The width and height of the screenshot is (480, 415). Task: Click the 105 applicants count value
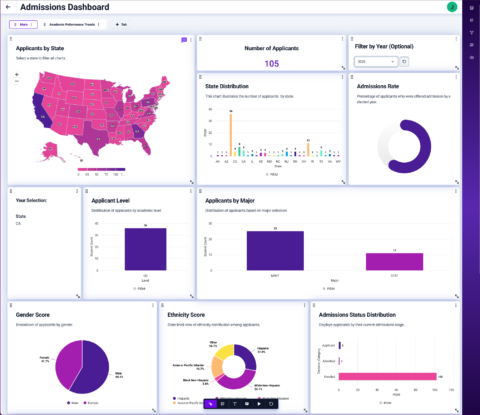[x=272, y=64]
